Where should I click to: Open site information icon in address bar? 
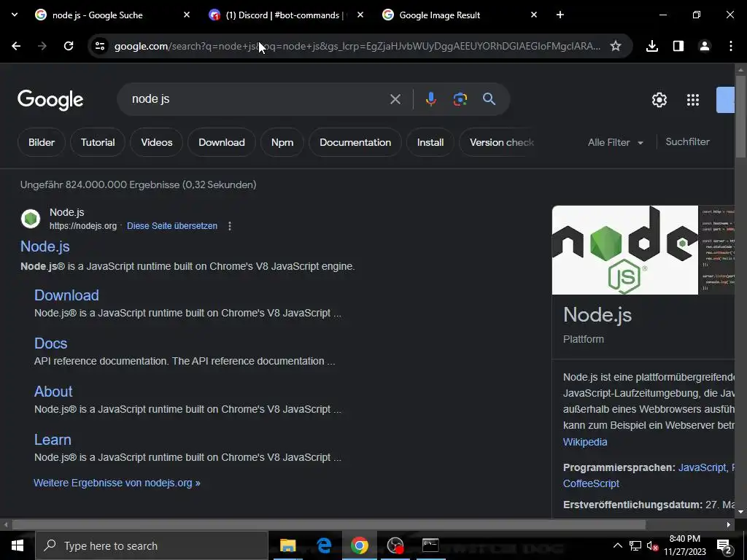pos(100,46)
